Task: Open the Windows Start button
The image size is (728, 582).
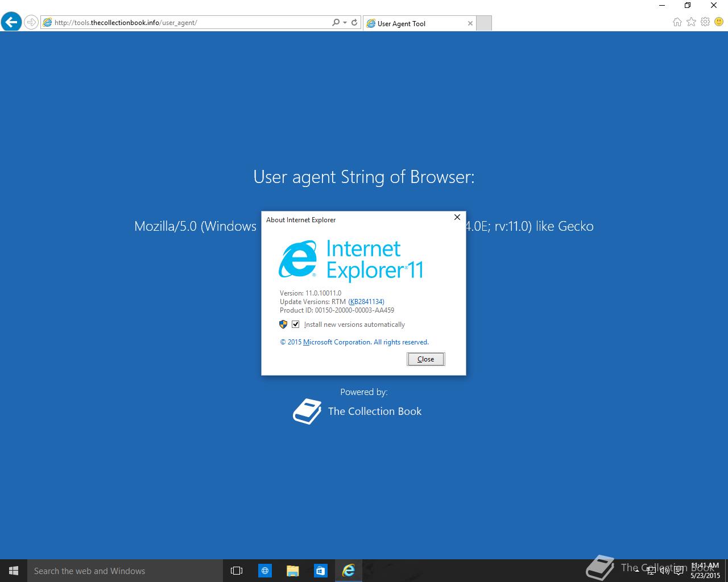Action: [x=14, y=571]
